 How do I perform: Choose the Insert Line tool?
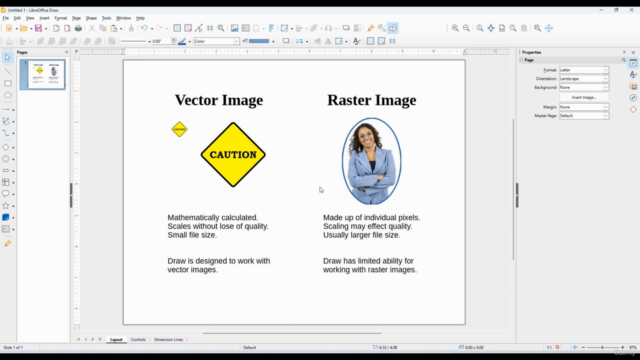[7, 72]
